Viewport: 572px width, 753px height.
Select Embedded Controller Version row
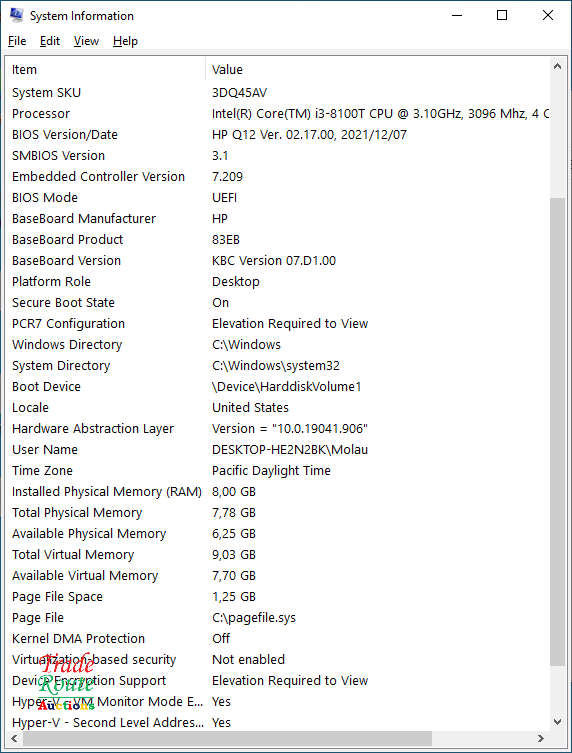click(x=278, y=177)
